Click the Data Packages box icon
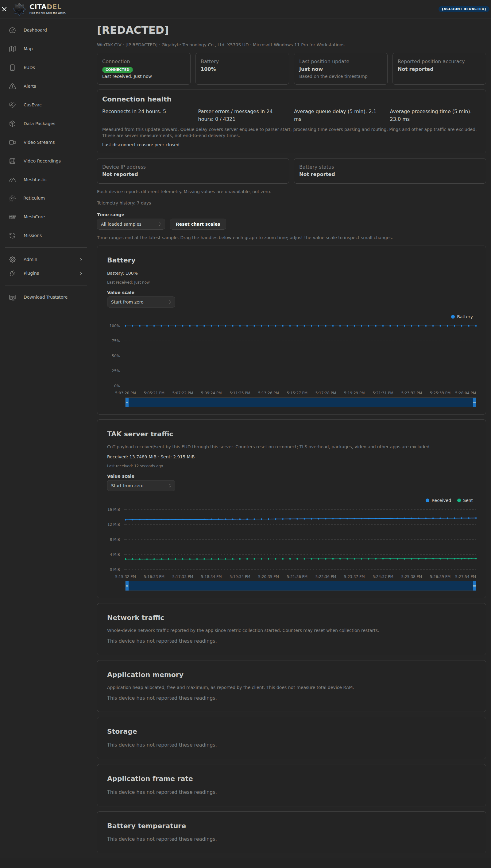Screen dimensions: 491x868 (x=13, y=124)
